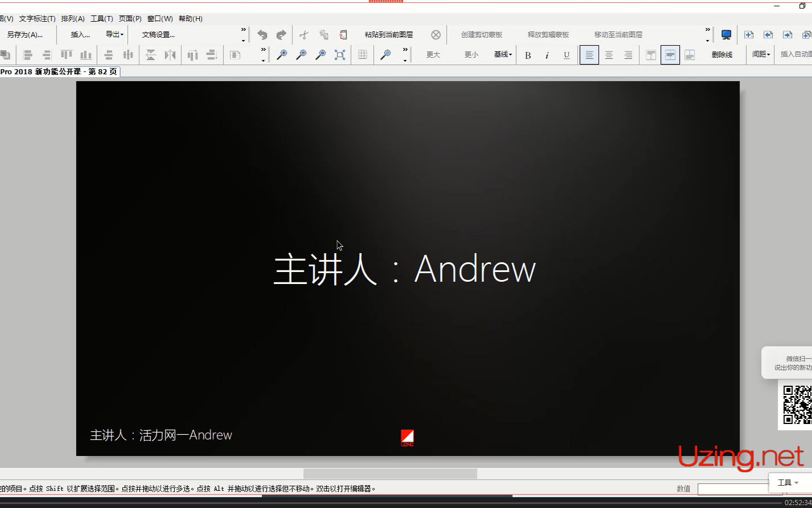Open the 间距 spacing dropdown

click(x=760, y=54)
